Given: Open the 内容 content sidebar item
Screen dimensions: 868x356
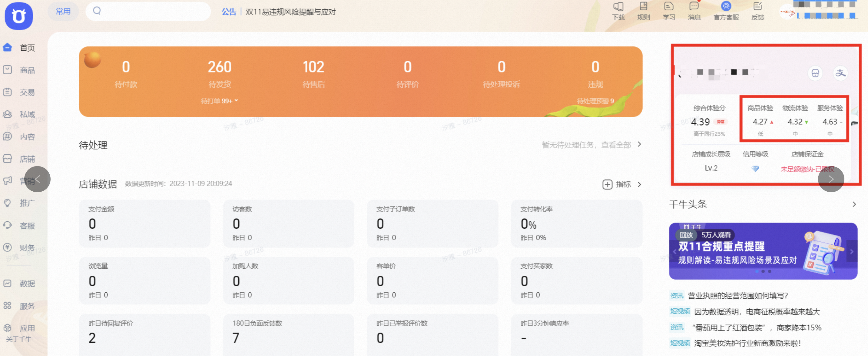Looking at the screenshot, I should coord(19,137).
